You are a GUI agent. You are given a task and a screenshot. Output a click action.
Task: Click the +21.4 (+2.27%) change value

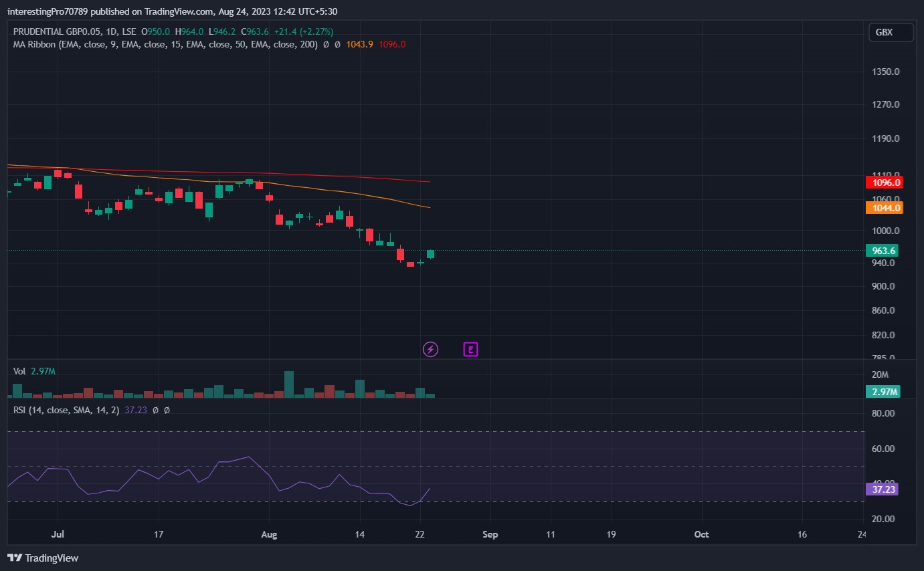tap(304, 31)
